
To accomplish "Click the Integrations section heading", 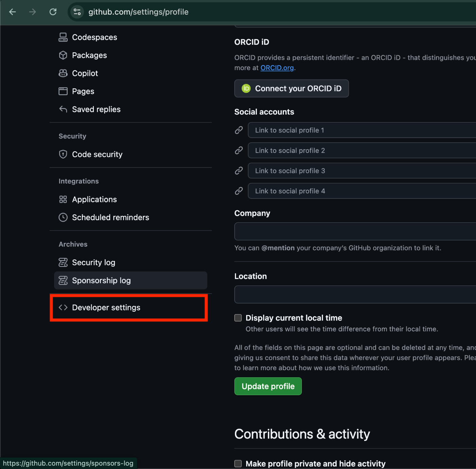I will click(79, 181).
